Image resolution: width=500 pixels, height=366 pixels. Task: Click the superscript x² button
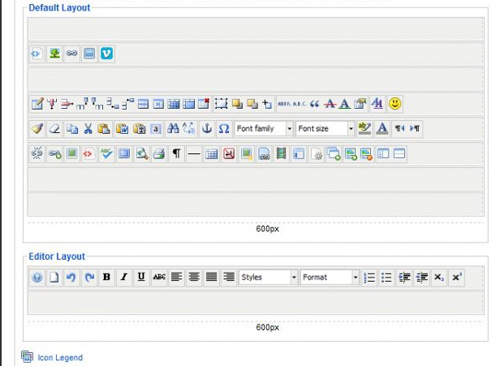click(x=456, y=277)
